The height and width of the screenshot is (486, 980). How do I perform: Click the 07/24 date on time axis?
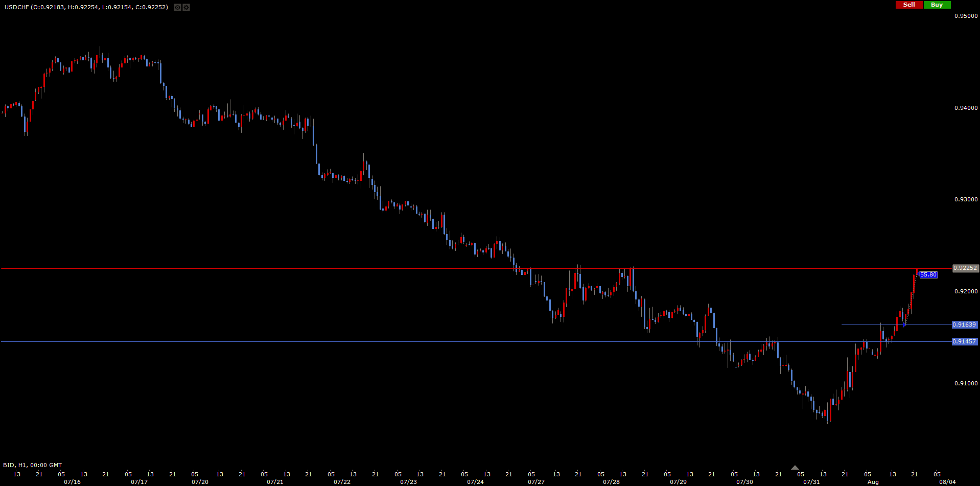pos(475,482)
